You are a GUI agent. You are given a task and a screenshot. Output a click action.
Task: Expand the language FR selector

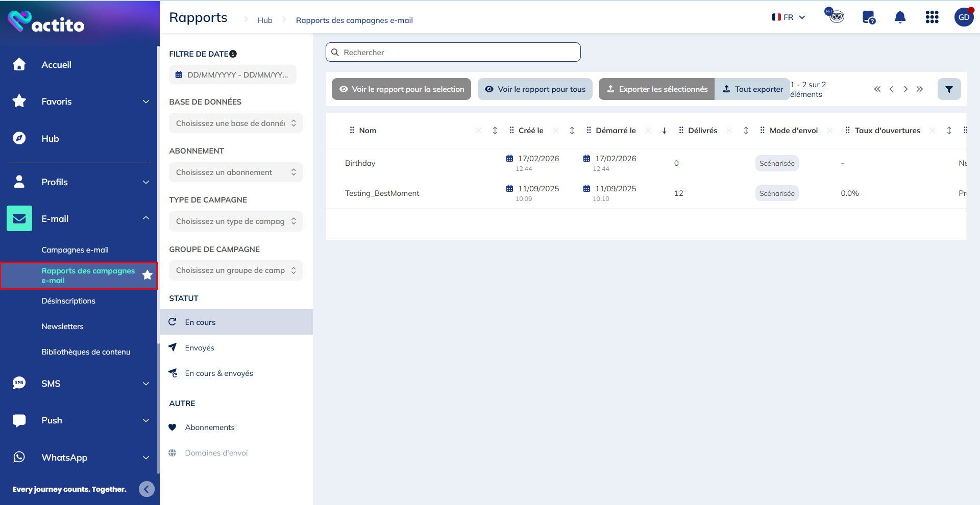click(788, 17)
